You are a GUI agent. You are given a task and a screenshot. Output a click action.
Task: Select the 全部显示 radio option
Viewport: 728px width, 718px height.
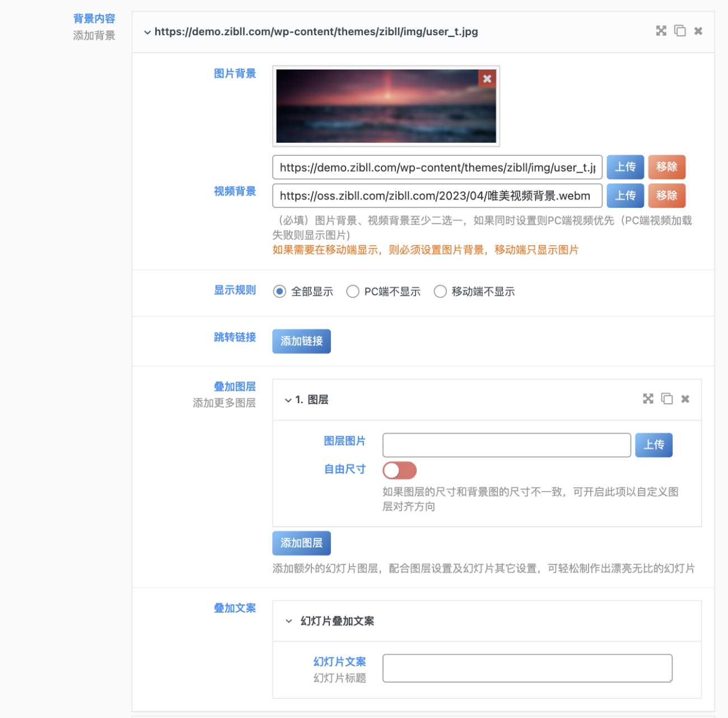point(279,292)
